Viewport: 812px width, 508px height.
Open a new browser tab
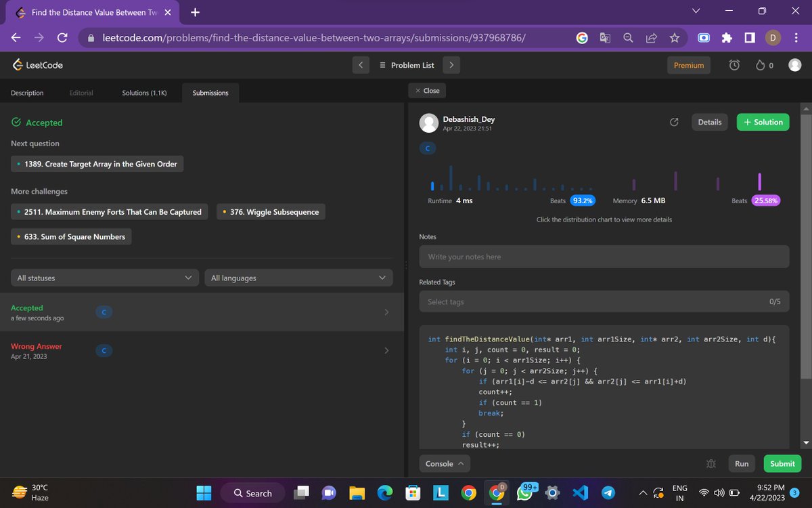pos(195,12)
